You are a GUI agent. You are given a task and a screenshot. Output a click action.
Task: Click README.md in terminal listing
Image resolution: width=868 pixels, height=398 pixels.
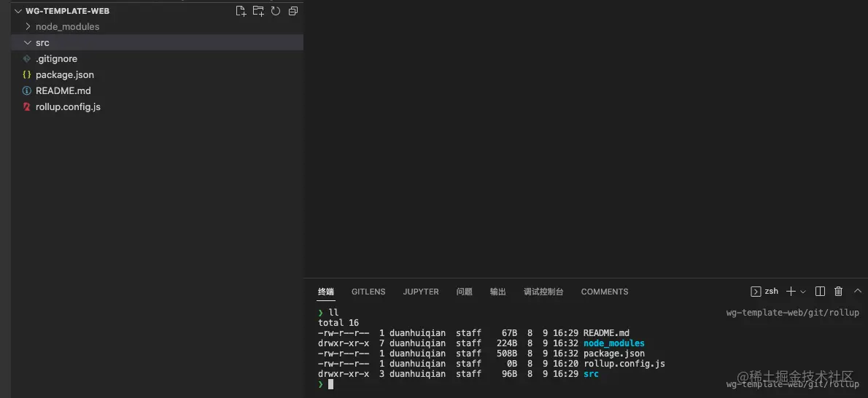click(606, 333)
